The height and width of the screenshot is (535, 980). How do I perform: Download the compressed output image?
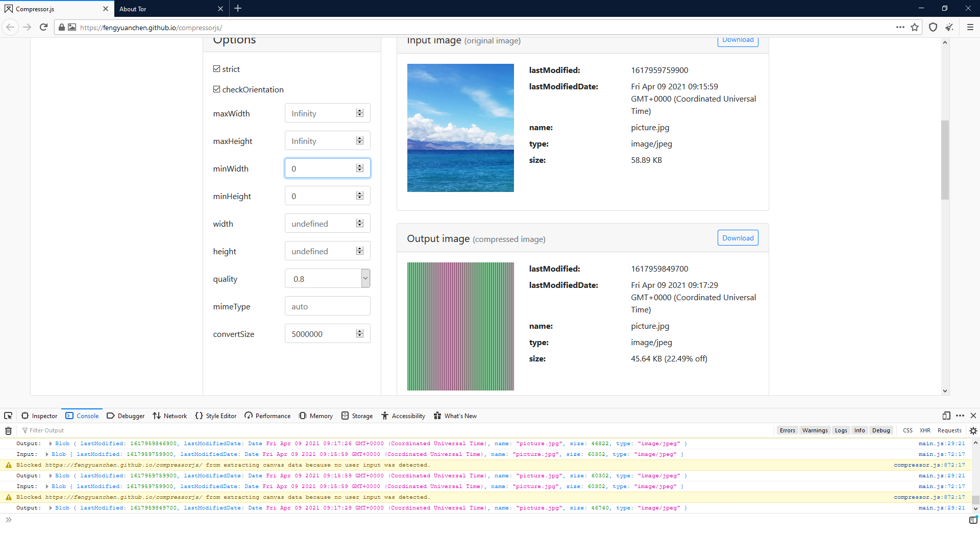pyautogui.click(x=738, y=237)
